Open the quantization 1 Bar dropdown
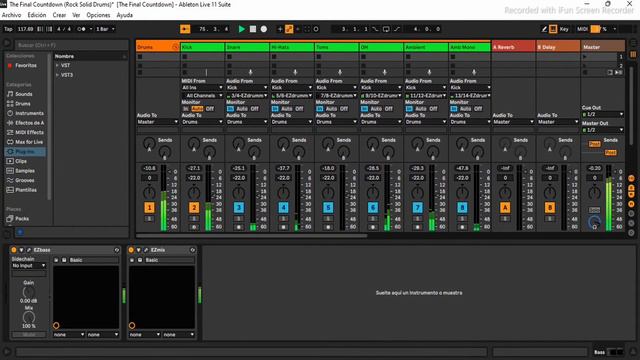 106,29
